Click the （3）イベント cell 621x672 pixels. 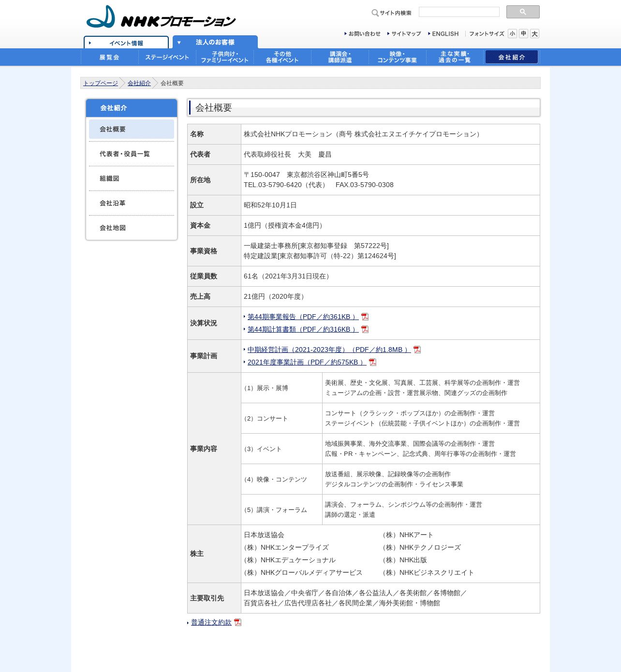point(282,449)
